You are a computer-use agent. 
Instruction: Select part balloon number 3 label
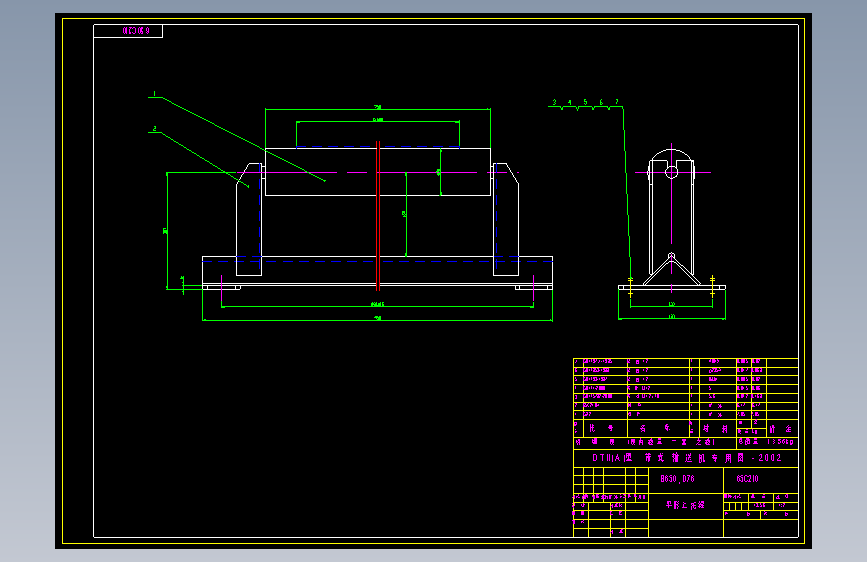pyautogui.click(x=554, y=102)
